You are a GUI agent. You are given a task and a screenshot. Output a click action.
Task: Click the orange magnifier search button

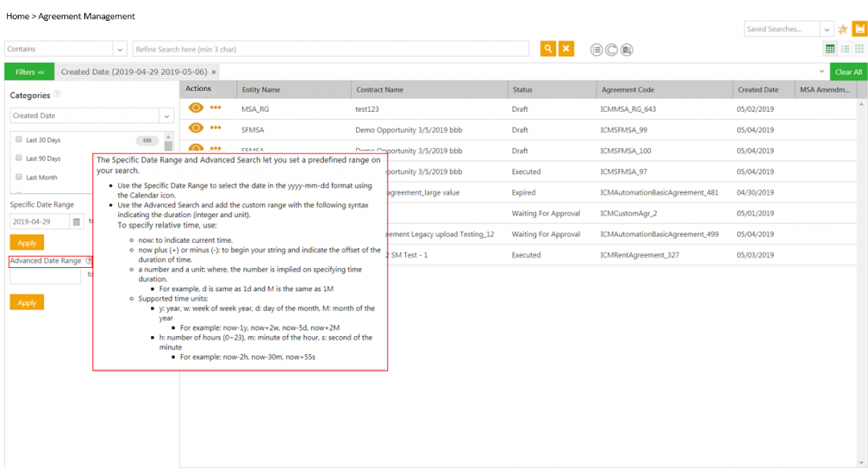(548, 49)
